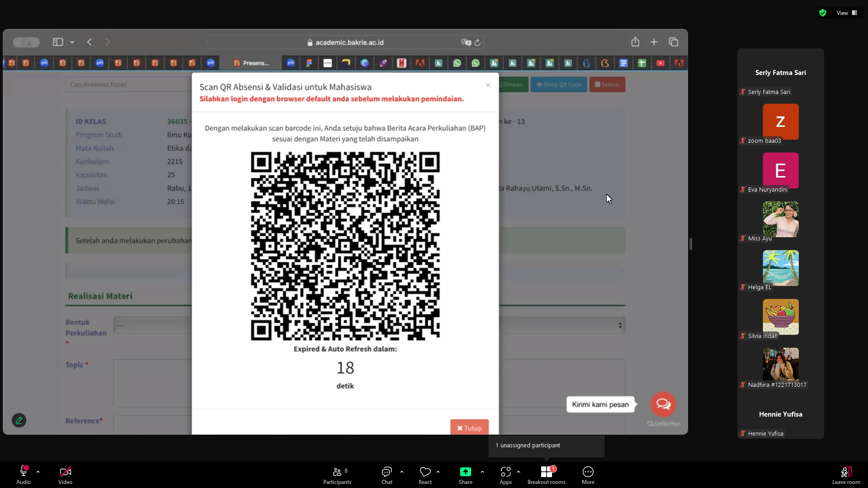Click the Cari Presensi Kelas search field
This screenshot has height=488, width=868.
point(128,84)
